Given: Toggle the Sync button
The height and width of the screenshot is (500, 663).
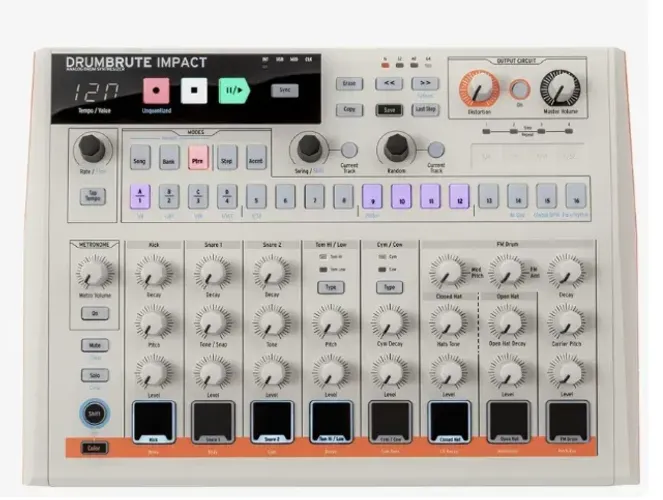Looking at the screenshot, I should (285, 90).
